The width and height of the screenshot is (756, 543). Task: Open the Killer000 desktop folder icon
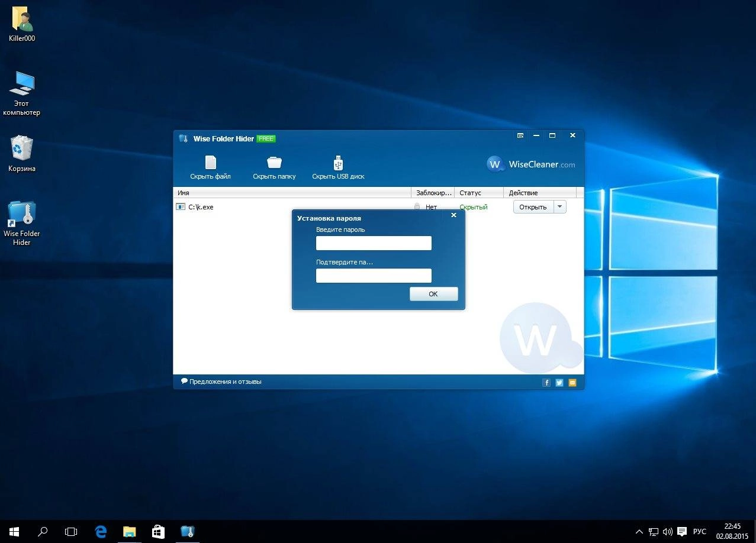point(22,24)
